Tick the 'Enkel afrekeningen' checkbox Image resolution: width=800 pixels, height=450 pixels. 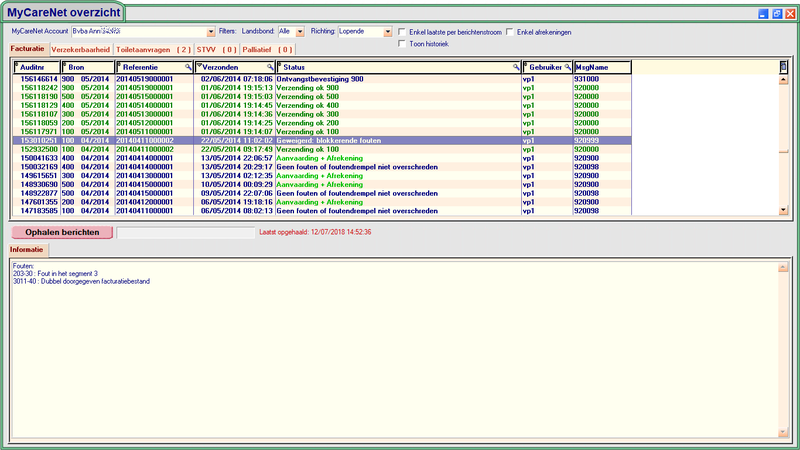(x=511, y=32)
